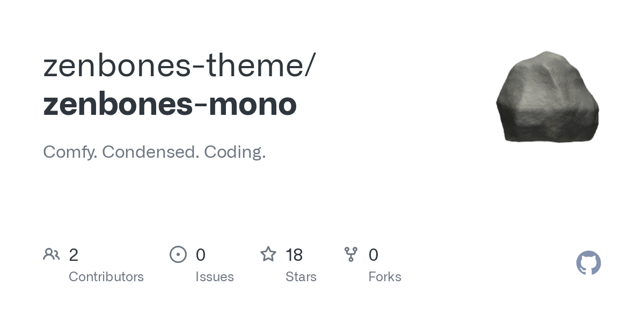Select the Stars text label
This screenshot has width=644, height=322.
pos(301,277)
